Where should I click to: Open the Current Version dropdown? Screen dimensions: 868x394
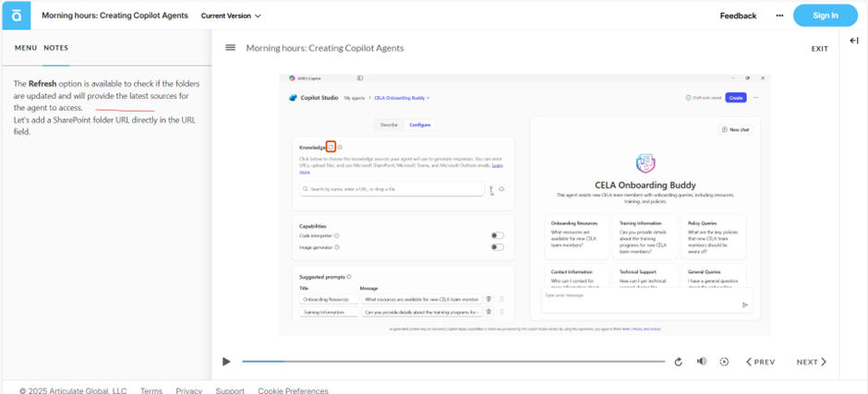click(231, 16)
